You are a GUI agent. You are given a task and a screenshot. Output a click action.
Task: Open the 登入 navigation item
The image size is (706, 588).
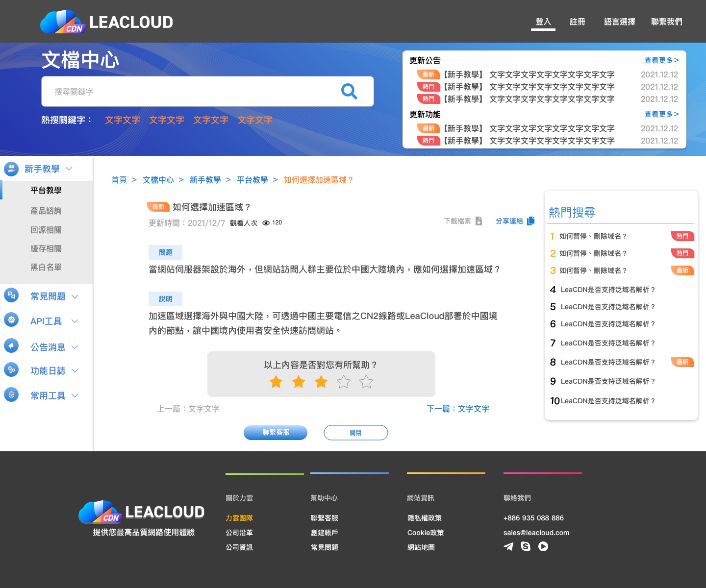coord(543,22)
